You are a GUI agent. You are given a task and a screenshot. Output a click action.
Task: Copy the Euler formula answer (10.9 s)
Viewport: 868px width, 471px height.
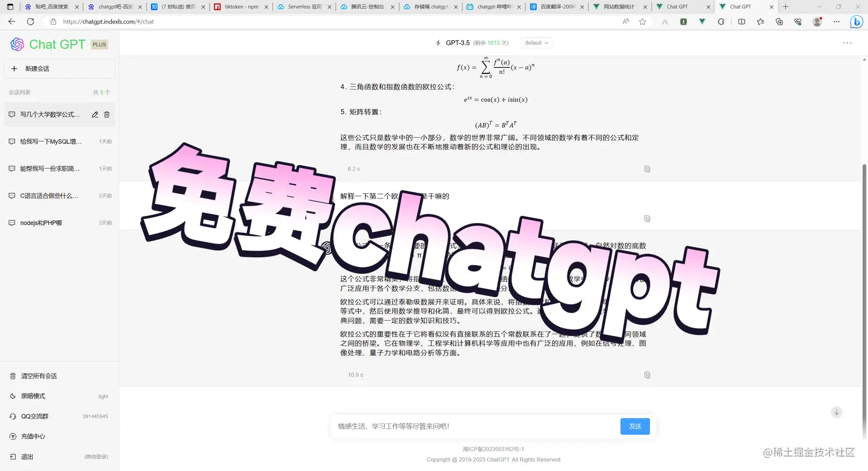[x=647, y=375]
